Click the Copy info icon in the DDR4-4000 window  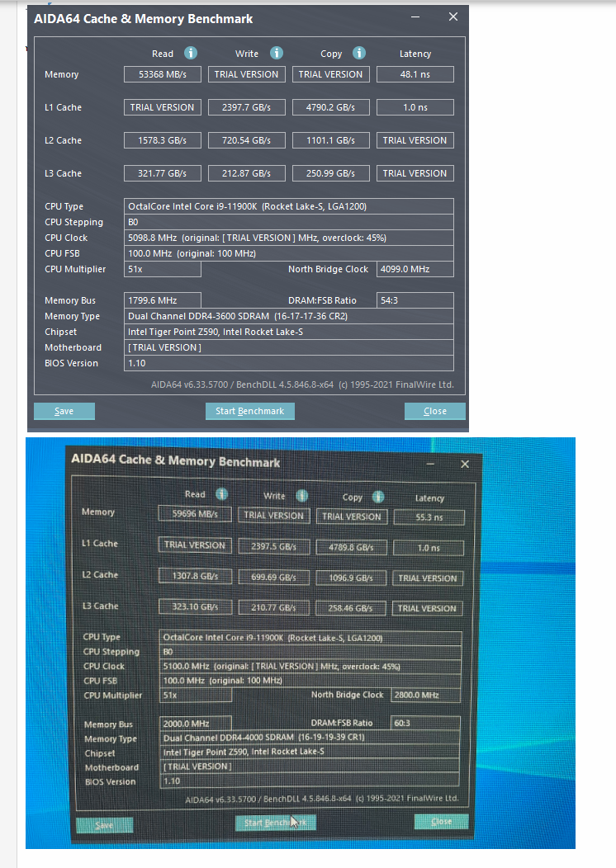pyautogui.click(x=378, y=497)
